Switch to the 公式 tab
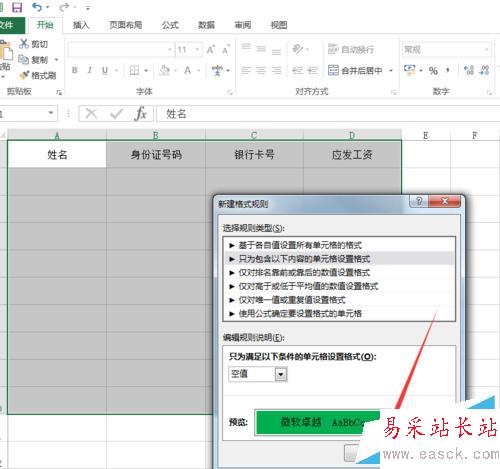Image resolution: width=500 pixels, height=469 pixels. 170,25
